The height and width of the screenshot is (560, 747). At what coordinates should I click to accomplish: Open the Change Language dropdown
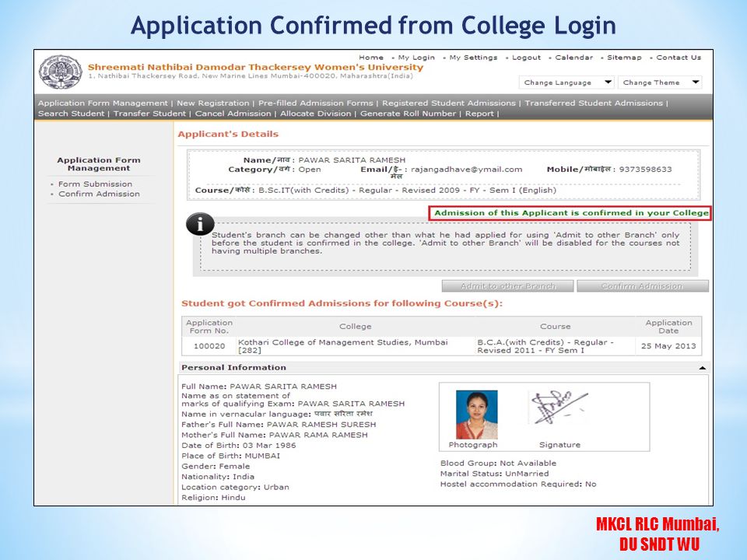pyautogui.click(x=566, y=82)
